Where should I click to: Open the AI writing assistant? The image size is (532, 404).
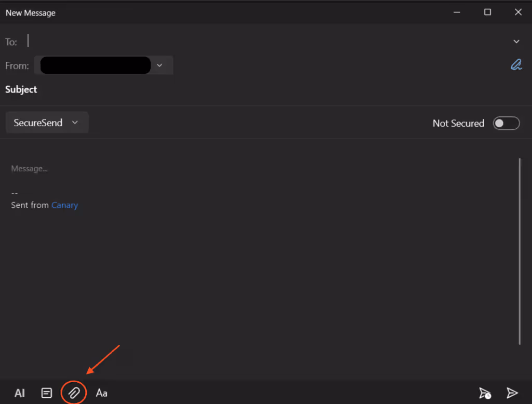pyautogui.click(x=19, y=393)
